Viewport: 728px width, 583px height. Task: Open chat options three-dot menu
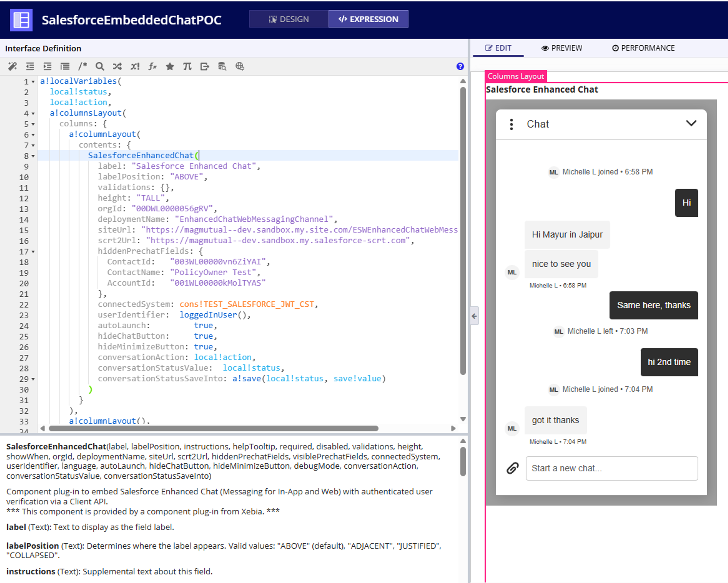511,124
